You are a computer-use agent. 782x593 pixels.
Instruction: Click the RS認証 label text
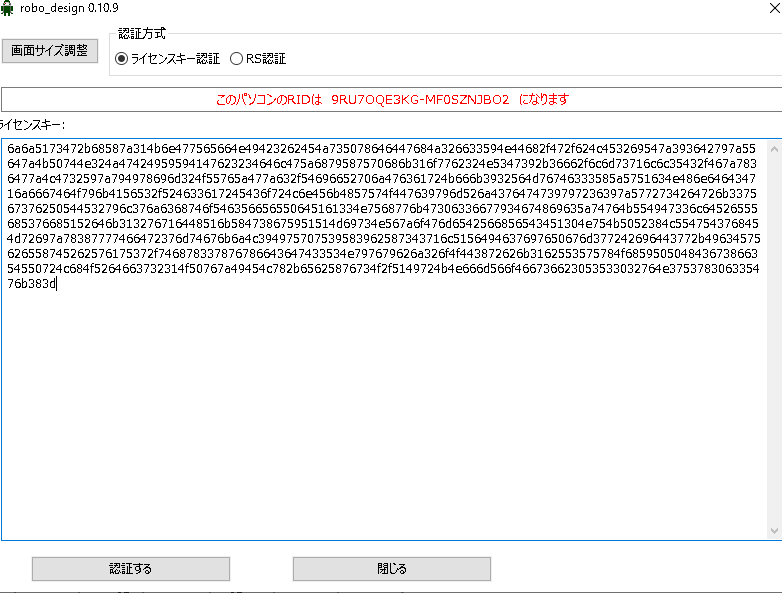[x=267, y=59]
